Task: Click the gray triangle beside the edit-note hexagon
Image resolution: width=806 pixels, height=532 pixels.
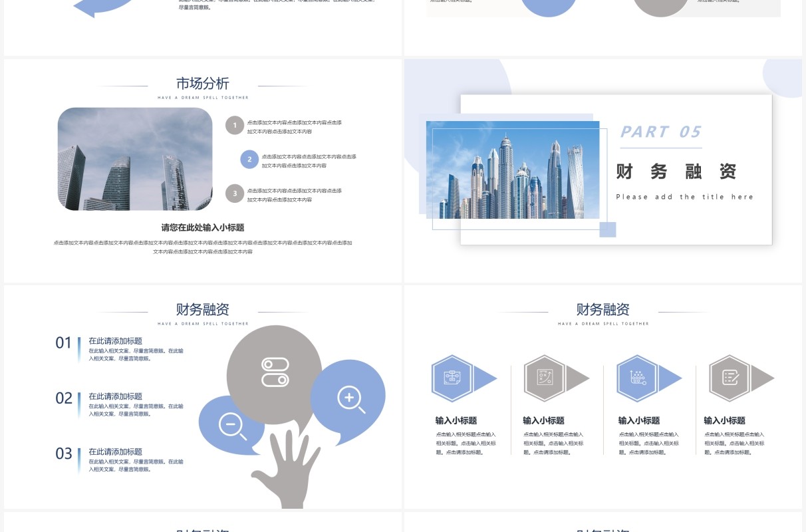Action: tap(762, 378)
